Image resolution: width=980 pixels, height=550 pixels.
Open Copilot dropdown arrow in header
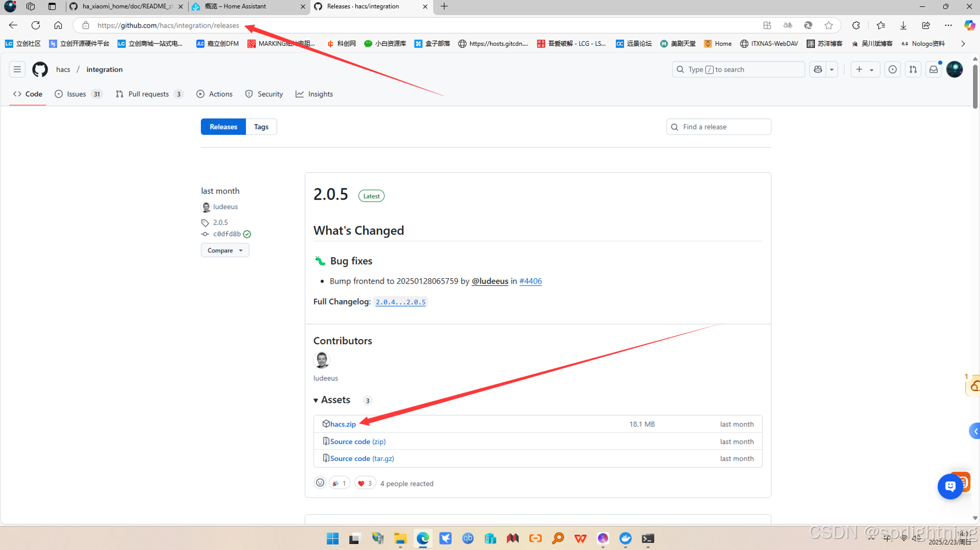(x=831, y=69)
